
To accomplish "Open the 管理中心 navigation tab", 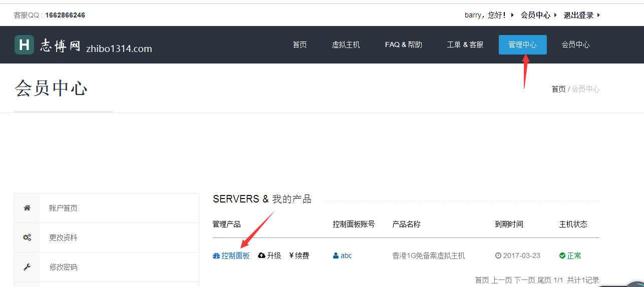I will pos(522,44).
